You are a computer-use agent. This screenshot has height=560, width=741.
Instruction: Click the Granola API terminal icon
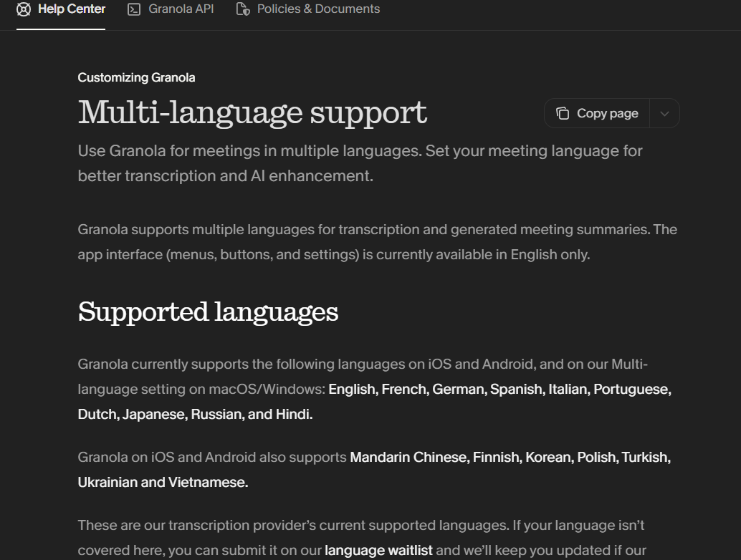coord(134,9)
